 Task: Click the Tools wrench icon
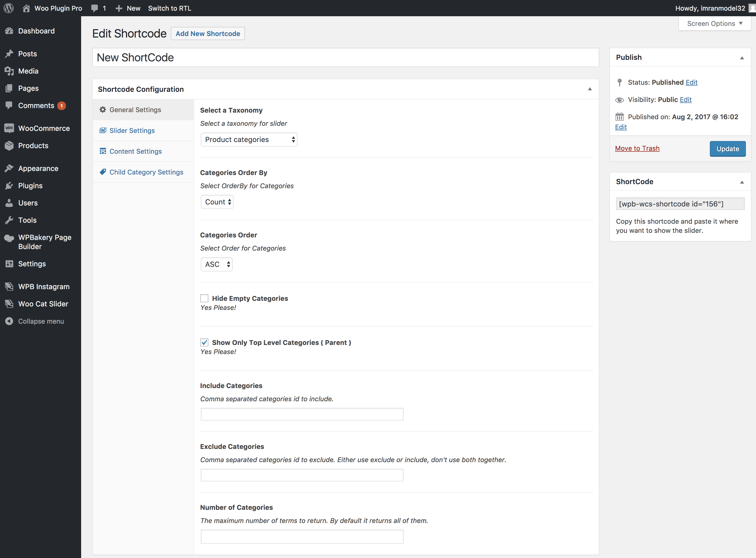pos(9,220)
